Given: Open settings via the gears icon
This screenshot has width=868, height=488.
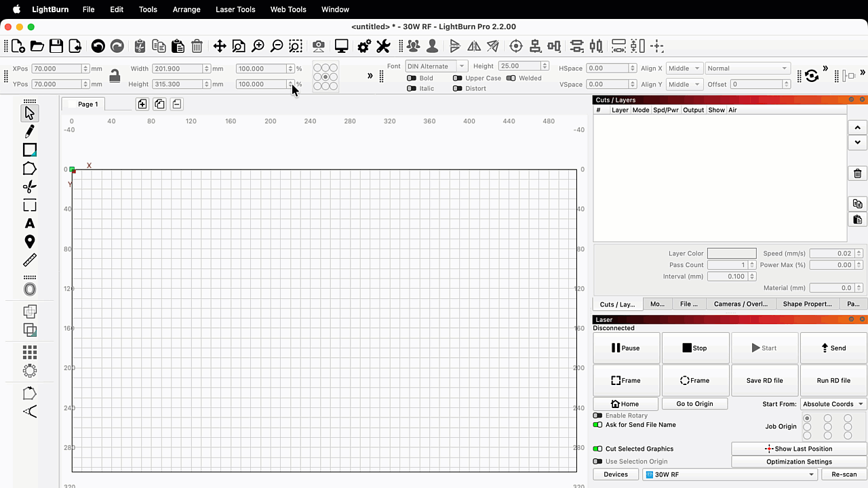Looking at the screenshot, I should point(364,46).
